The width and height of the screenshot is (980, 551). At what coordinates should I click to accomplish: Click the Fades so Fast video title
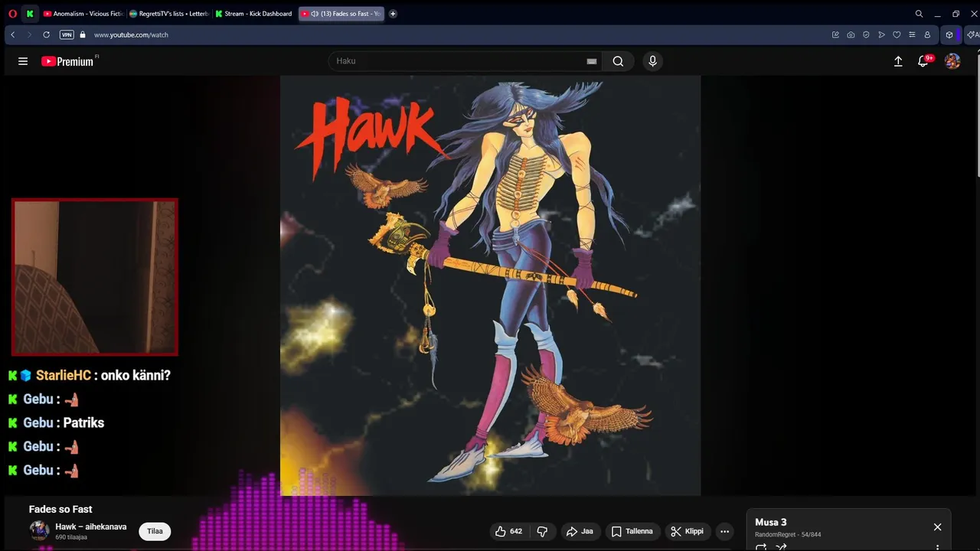coord(60,509)
